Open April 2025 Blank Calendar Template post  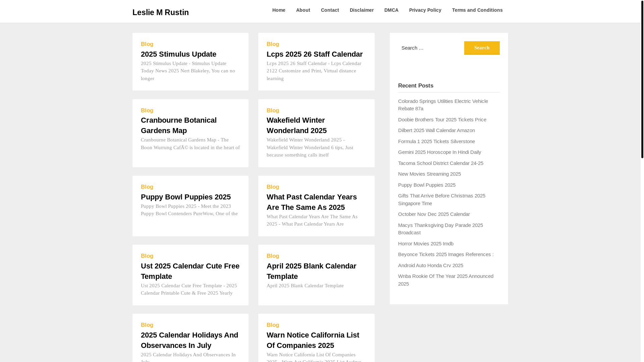[x=311, y=271]
